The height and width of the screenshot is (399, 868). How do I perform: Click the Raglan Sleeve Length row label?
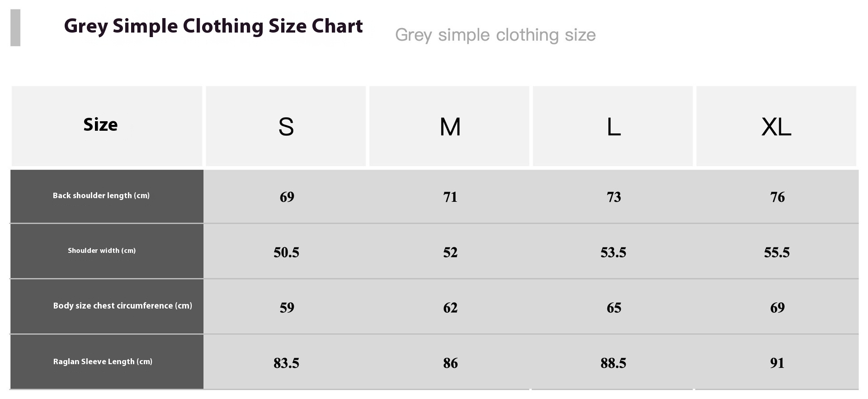coord(103,361)
